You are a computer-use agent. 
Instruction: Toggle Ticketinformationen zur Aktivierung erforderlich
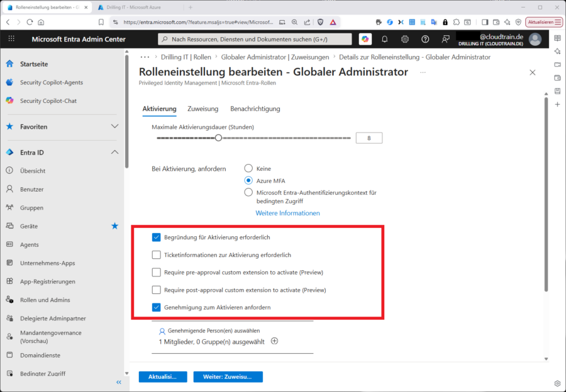[x=156, y=254]
